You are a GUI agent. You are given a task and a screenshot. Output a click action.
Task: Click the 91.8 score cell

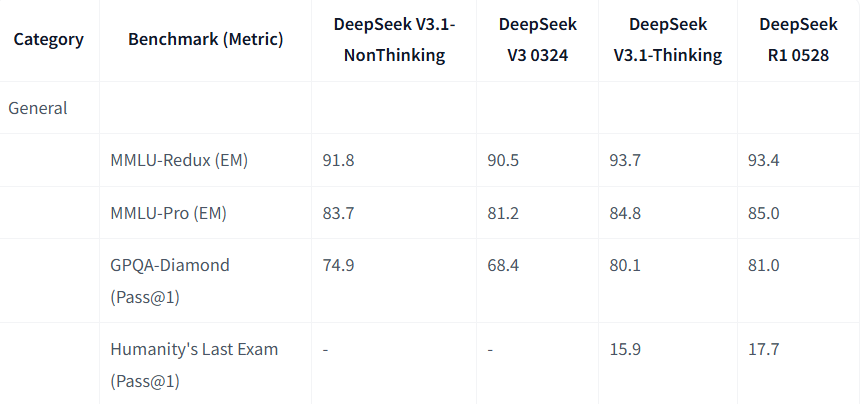pyautogui.click(x=339, y=160)
